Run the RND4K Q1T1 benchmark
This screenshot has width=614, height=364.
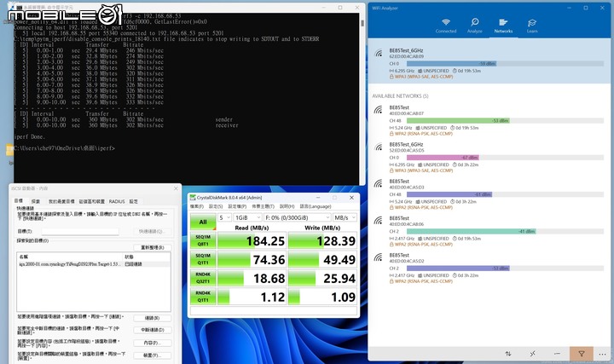(203, 297)
